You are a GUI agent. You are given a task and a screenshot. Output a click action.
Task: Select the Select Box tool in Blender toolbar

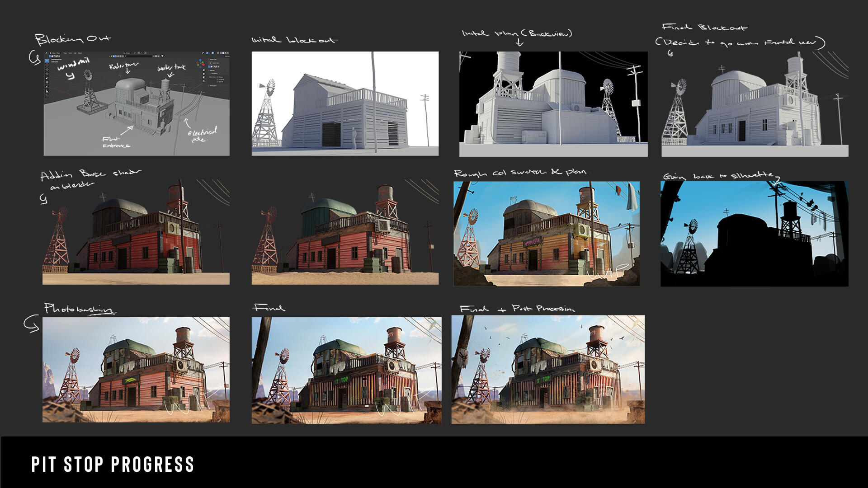pyautogui.click(x=47, y=61)
